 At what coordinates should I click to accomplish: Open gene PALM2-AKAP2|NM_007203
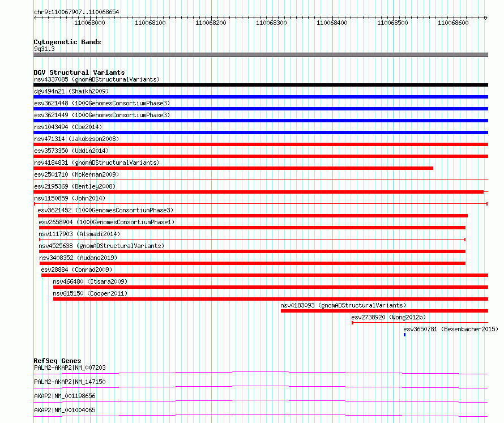point(70,368)
